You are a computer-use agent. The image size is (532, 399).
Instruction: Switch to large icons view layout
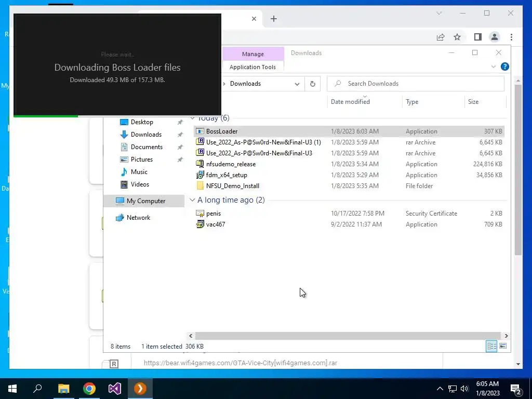(x=503, y=346)
